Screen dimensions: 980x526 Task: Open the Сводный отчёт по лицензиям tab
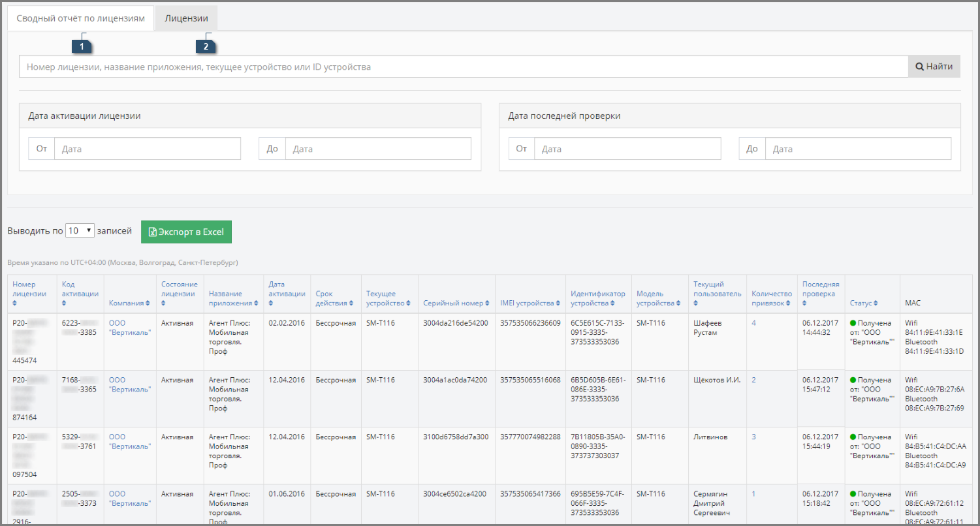[x=80, y=18]
